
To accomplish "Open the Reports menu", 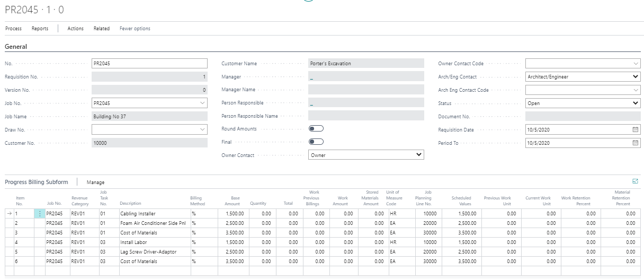I will click(x=40, y=29).
